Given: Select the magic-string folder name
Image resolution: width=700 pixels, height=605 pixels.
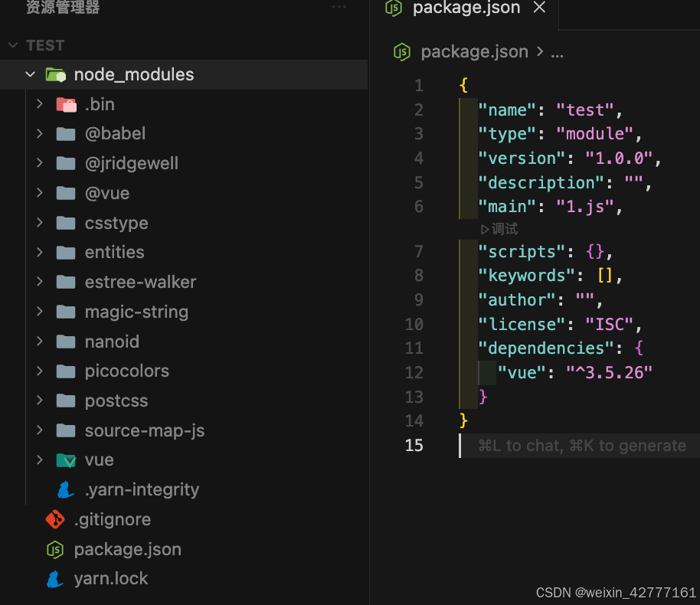Looking at the screenshot, I should coord(136,312).
